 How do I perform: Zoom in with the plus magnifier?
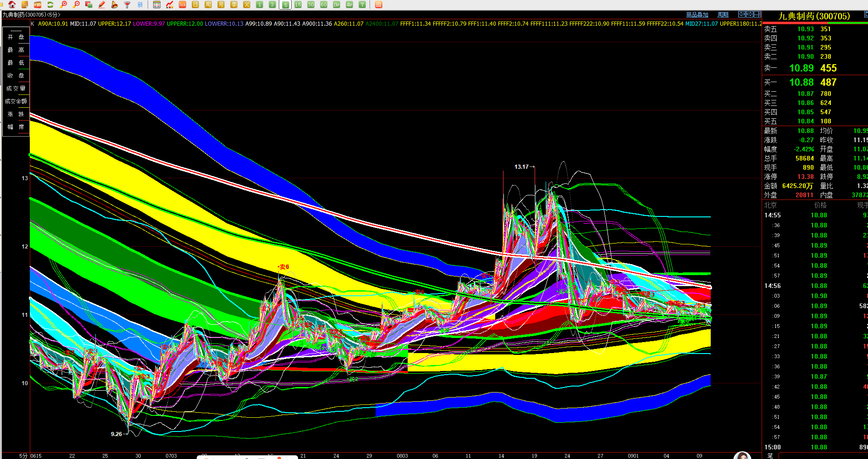pyautogui.click(x=63, y=5)
